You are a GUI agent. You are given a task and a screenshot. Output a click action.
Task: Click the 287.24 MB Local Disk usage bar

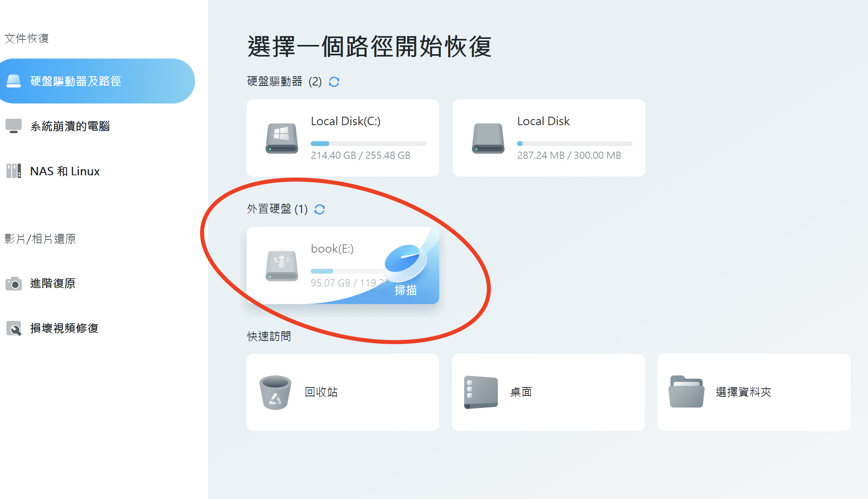(x=575, y=144)
